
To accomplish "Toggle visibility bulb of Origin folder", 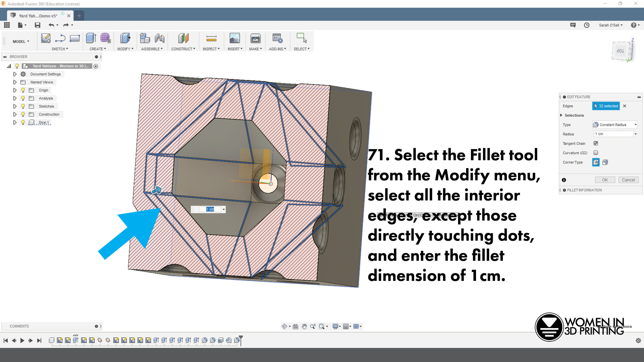I will 23,90.
